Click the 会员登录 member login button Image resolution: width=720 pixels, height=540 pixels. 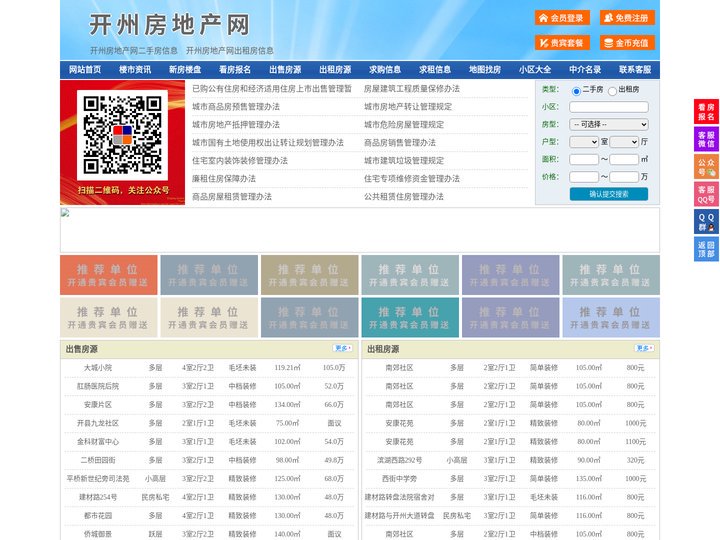[x=562, y=18]
